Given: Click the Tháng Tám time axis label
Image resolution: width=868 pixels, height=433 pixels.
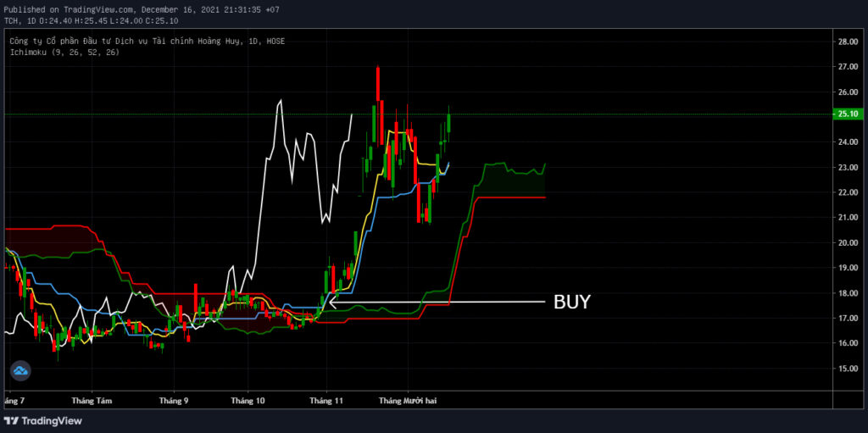Looking at the screenshot, I should [x=92, y=400].
